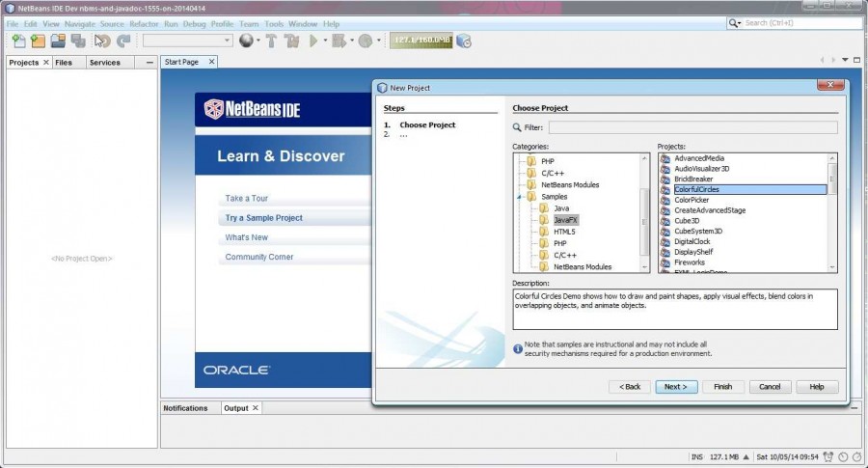This screenshot has height=468, width=868.
Task: Click the Cancel button in New Project
Action: tap(770, 387)
